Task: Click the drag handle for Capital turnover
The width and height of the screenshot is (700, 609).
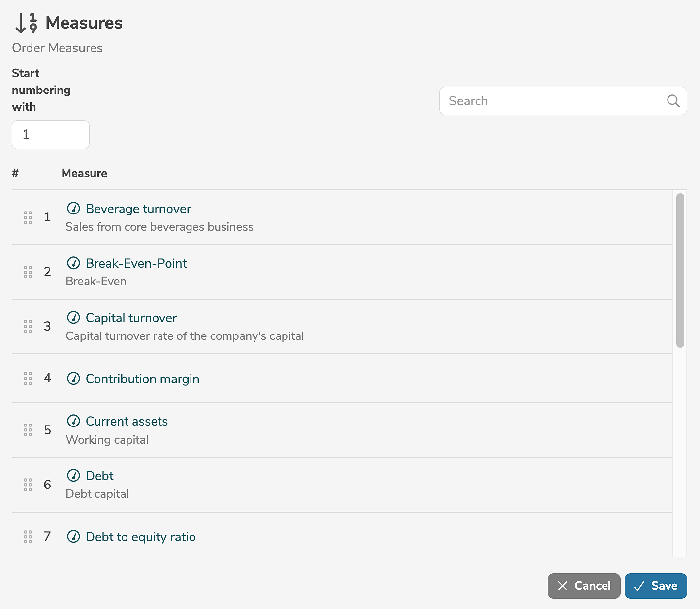Action: (x=28, y=326)
